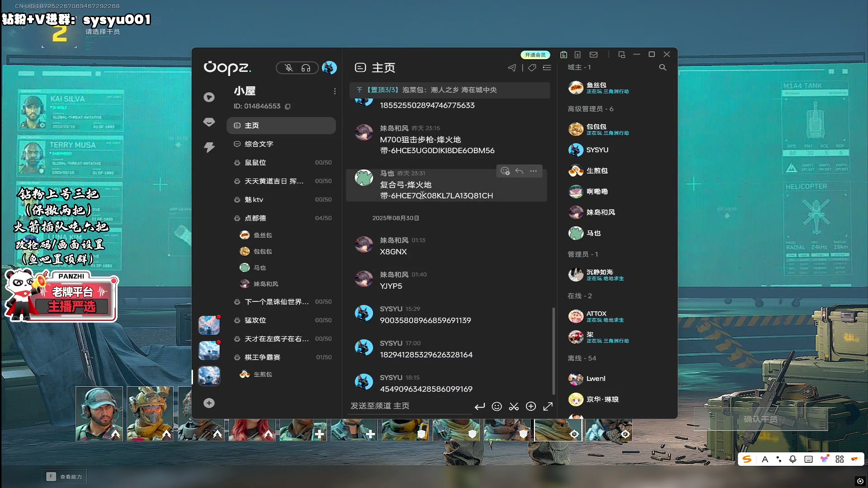Add a new server with plus button

tap(209, 403)
